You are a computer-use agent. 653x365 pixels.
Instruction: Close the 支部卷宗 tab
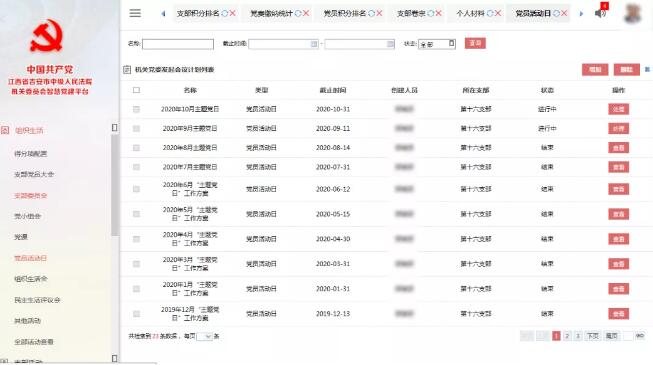[x=439, y=13]
